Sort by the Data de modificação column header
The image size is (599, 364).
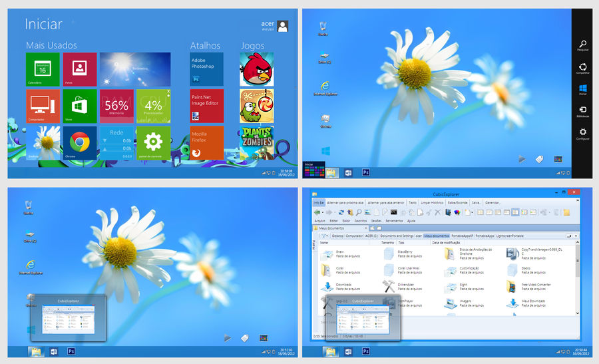[x=446, y=242]
